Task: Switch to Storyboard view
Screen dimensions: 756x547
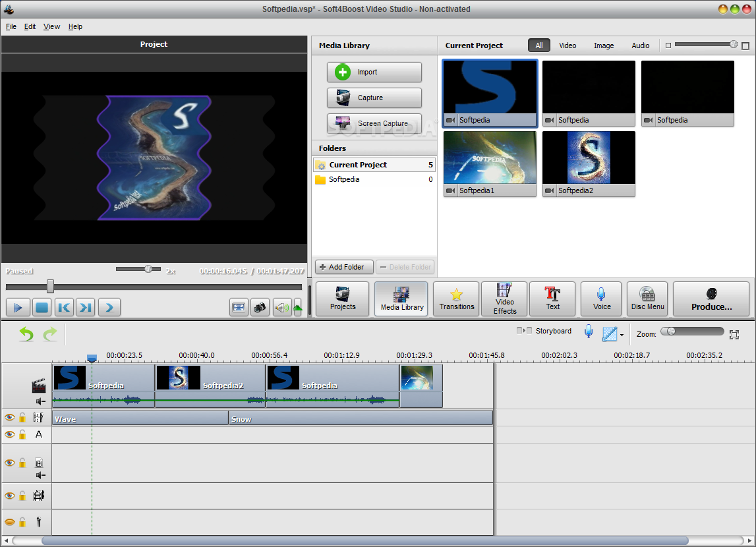Action: point(544,331)
